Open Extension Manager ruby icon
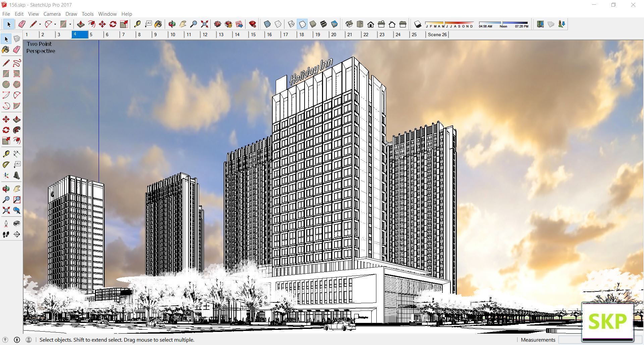The image size is (644, 345). point(253,24)
